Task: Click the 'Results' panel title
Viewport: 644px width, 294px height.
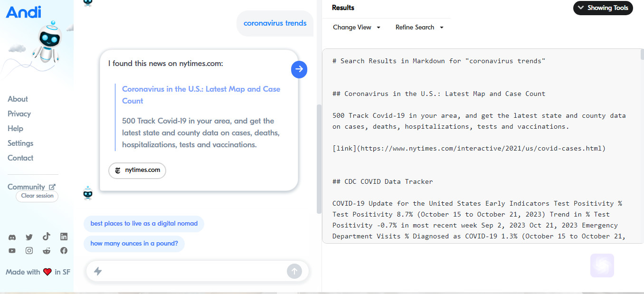Action: [343, 8]
